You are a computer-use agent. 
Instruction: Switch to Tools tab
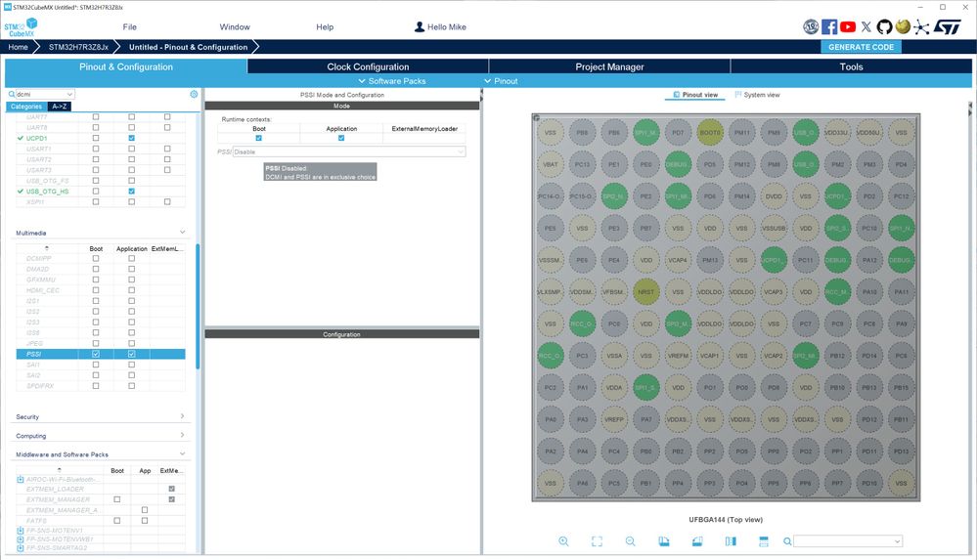click(851, 66)
